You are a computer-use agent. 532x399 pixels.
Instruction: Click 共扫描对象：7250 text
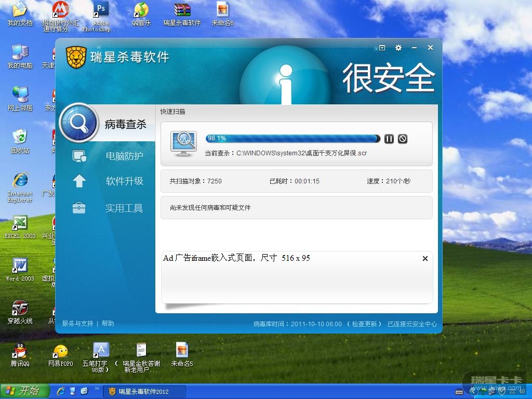point(195,181)
